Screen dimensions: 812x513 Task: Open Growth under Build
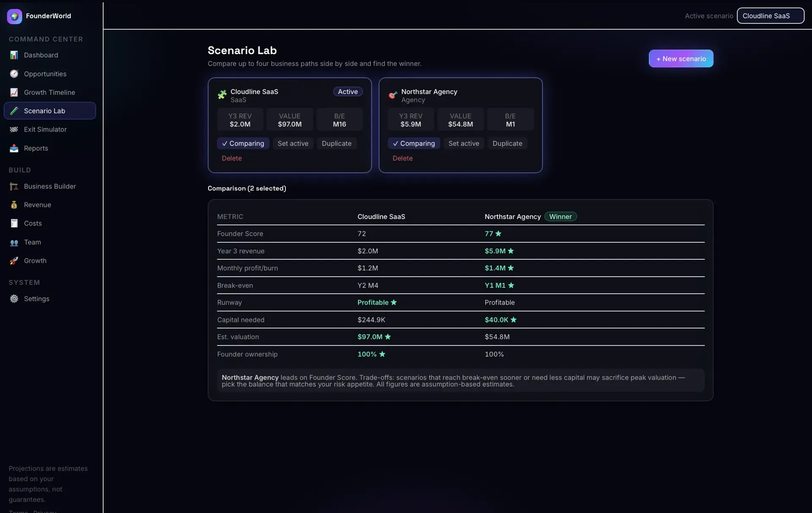tap(50, 261)
